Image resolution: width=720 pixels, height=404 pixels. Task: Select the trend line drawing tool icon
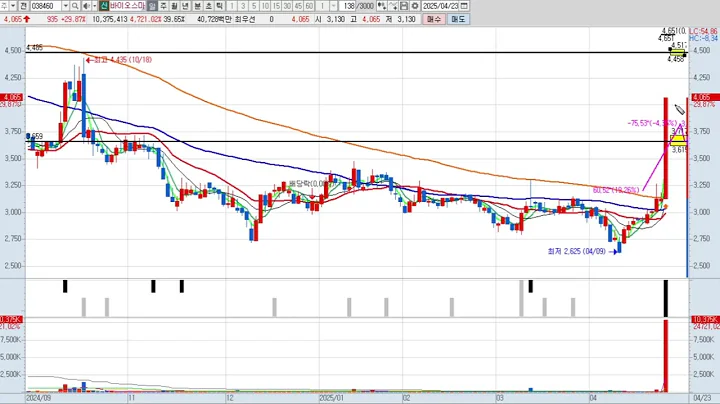pyautogui.click(x=393, y=6)
